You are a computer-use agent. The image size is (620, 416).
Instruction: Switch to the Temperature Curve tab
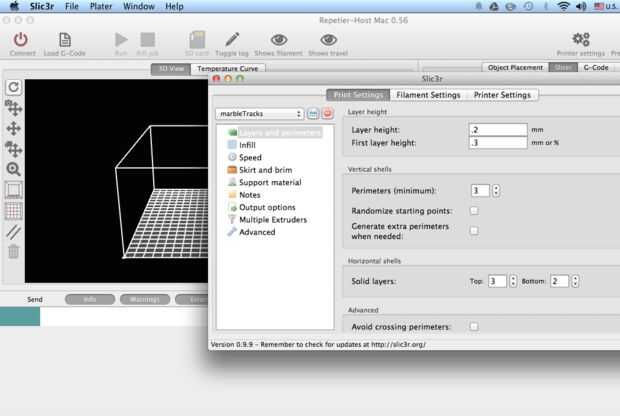point(228,69)
